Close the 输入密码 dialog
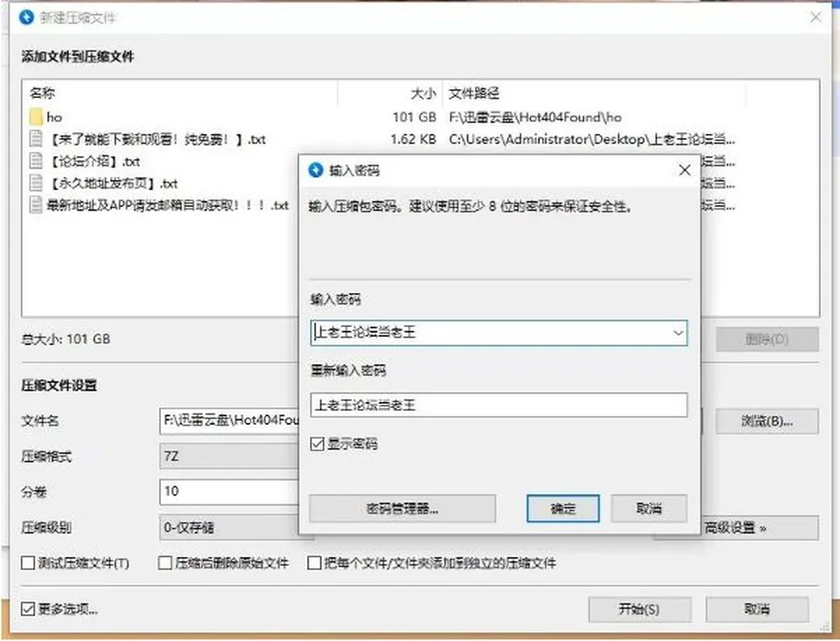Screen dimensions: 840x641 [684, 171]
